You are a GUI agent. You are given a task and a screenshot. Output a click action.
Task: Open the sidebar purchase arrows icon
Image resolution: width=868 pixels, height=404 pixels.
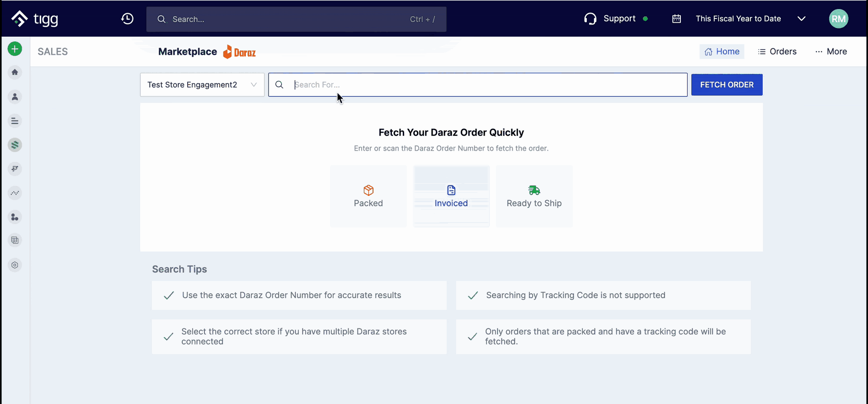tap(15, 169)
